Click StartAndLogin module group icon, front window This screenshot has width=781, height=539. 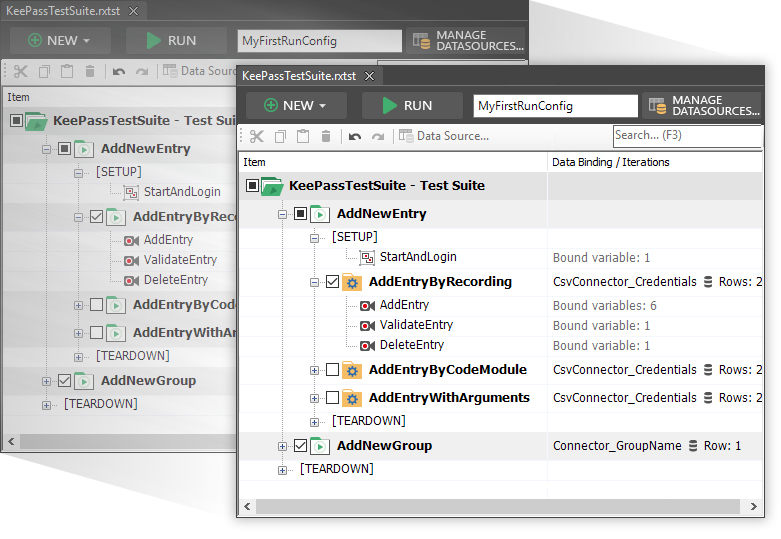(x=367, y=258)
